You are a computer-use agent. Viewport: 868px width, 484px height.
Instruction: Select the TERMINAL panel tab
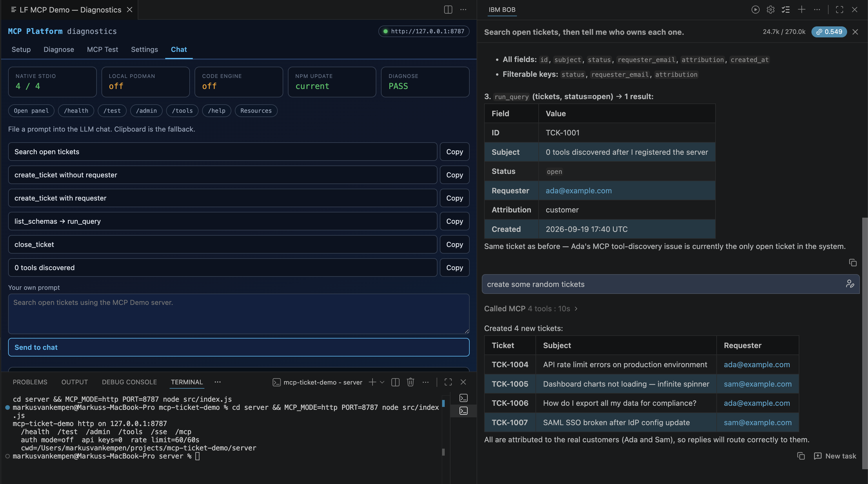187,382
